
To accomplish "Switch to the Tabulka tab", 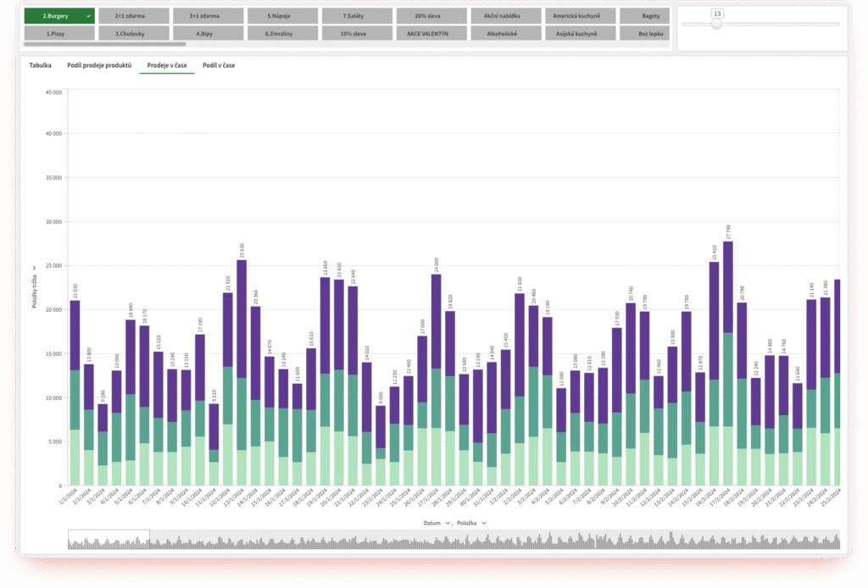I will [x=40, y=65].
